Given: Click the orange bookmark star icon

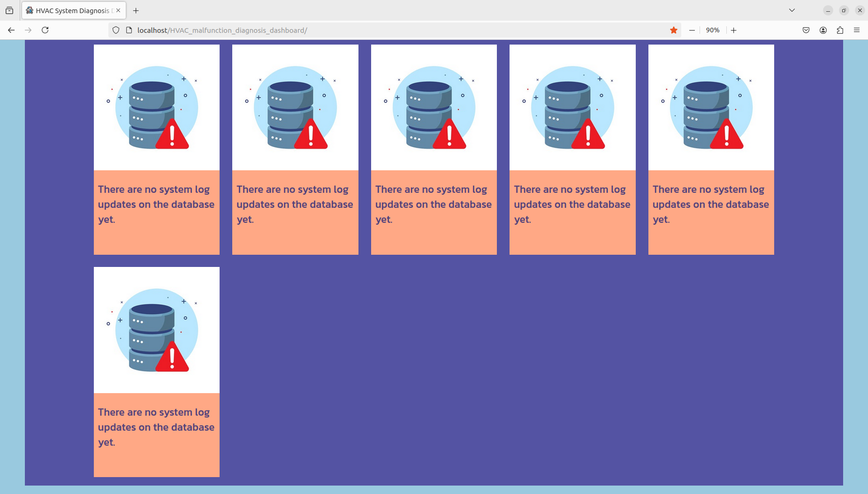Looking at the screenshot, I should (673, 30).
